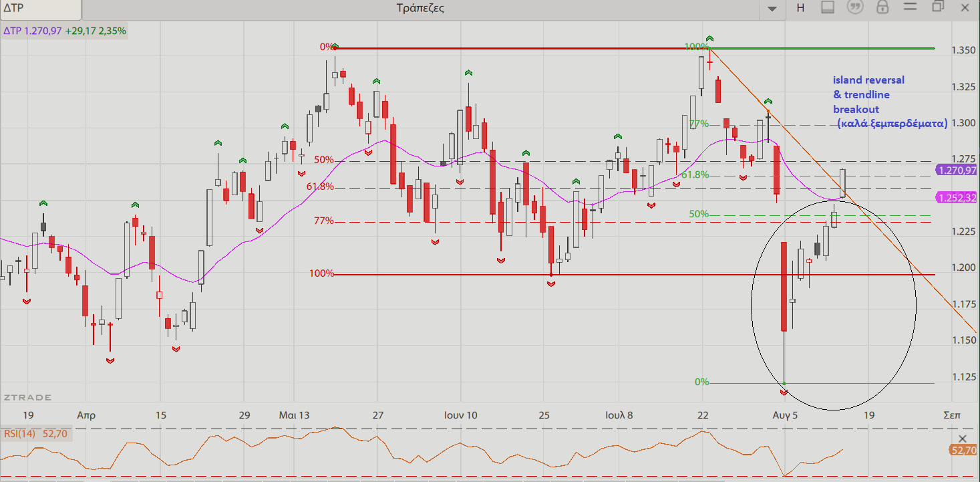Toggle the padlock lock icon

pyautogui.click(x=882, y=8)
